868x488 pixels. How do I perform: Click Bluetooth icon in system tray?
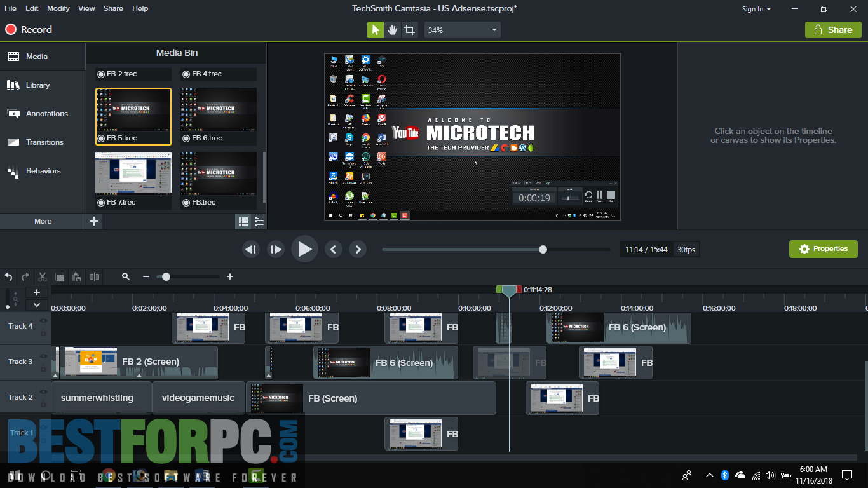point(725,475)
